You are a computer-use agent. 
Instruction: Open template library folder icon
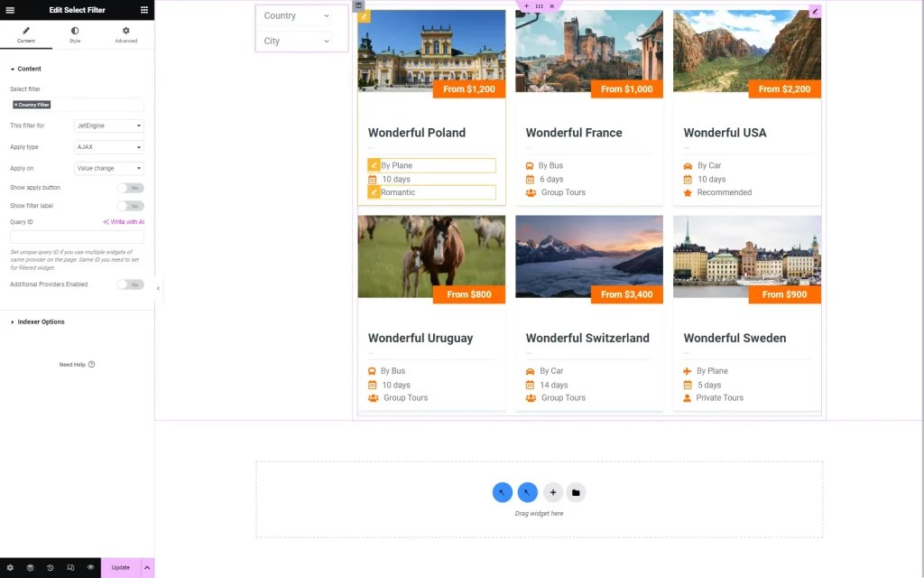(576, 492)
